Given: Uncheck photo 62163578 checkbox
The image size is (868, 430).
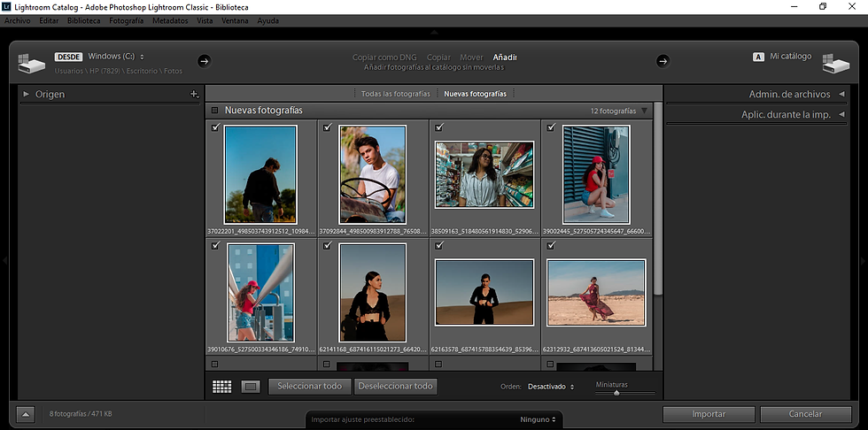Looking at the screenshot, I should 439,246.
